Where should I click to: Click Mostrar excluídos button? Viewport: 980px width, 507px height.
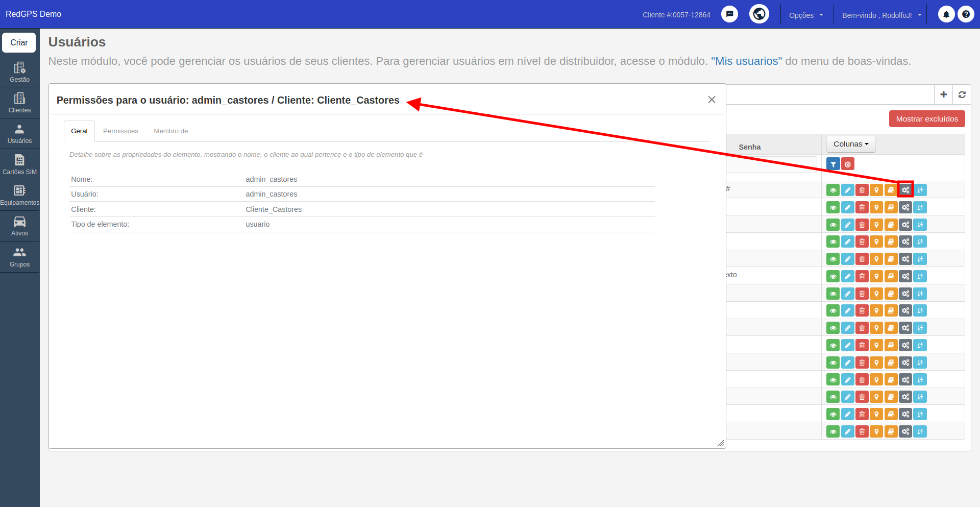pyautogui.click(x=927, y=118)
